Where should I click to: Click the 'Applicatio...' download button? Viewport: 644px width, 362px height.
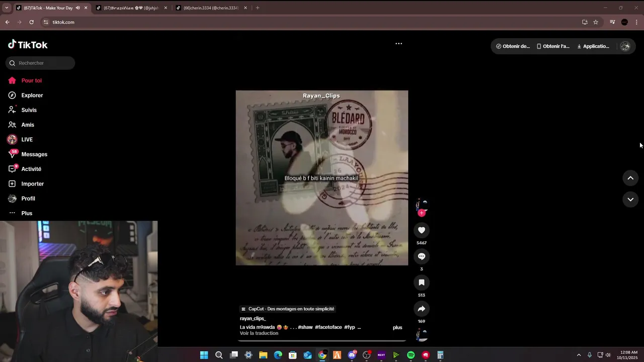(593, 46)
